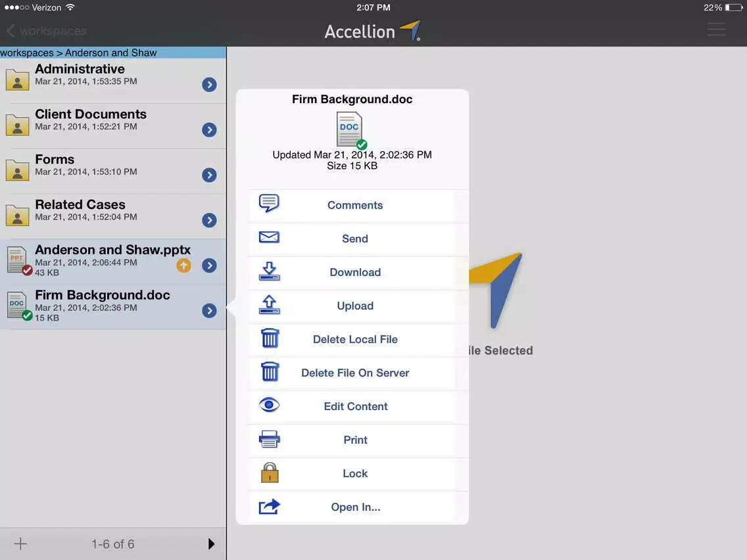Expand the Administrative folder with its chevron
Viewport: 747px width, 560px height.
pyautogui.click(x=209, y=84)
